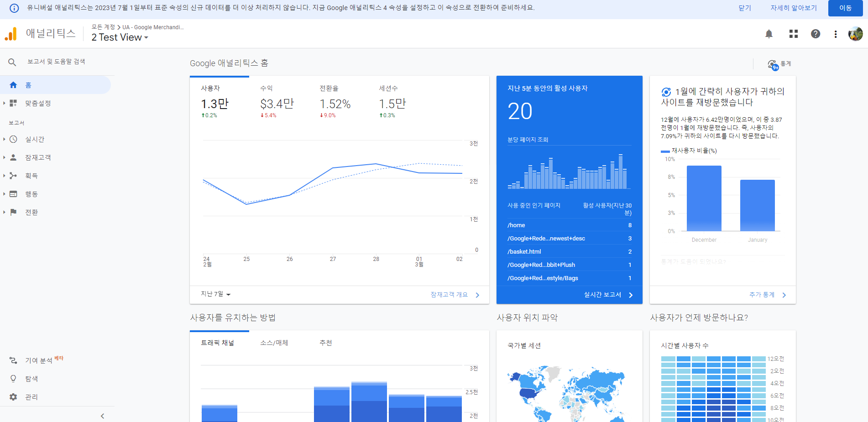Viewport: 868px width, 422px height.
Task: Expand the 실시간 report arrow
Action: point(4,139)
